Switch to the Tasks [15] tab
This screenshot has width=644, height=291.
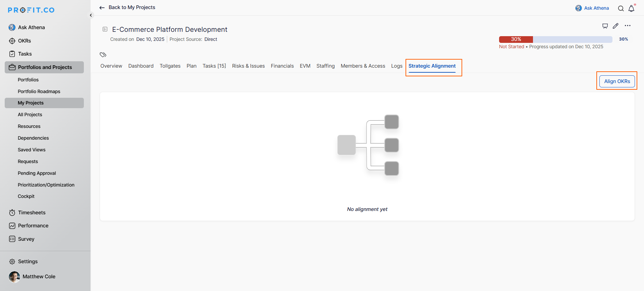214,66
